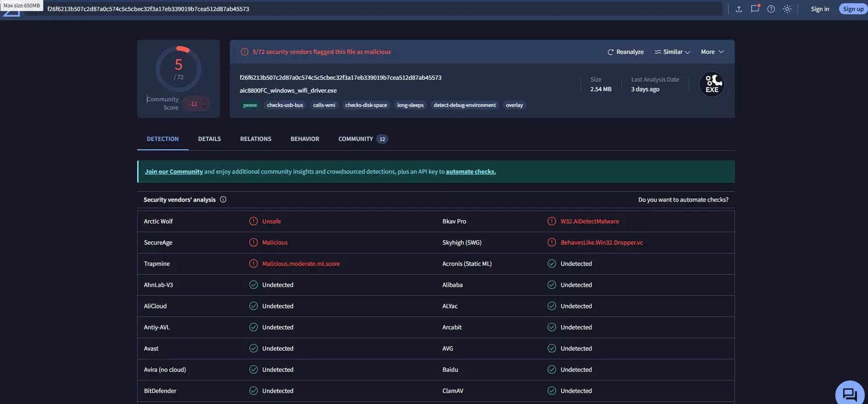Screen dimensions: 868x404
Task: Open the chat bubble in the bottom corner
Action: click(x=850, y=394)
